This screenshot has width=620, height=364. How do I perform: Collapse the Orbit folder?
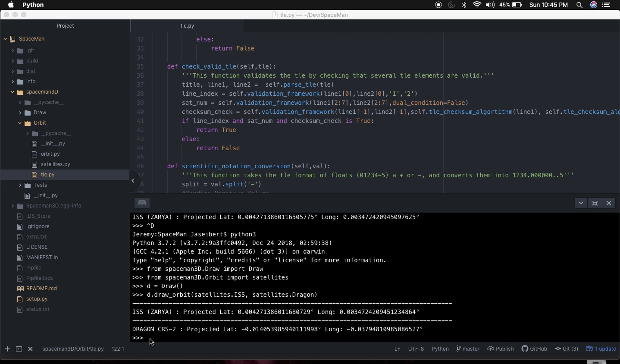click(x=20, y=123)
